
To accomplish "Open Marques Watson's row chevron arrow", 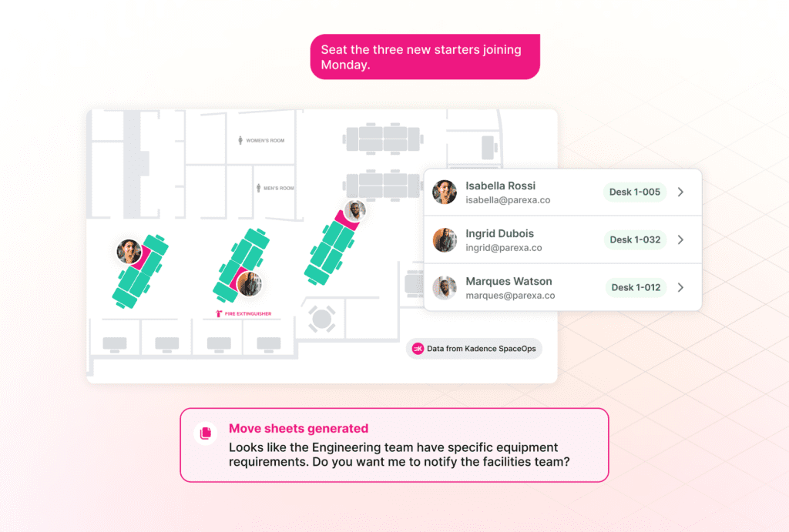I will coord(680,288).
